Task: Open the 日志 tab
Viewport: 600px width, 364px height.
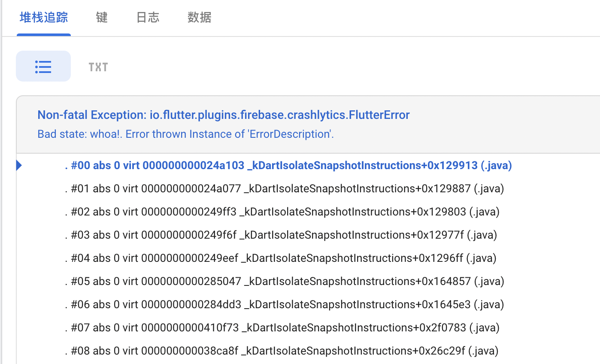Action: pos(148,18)
